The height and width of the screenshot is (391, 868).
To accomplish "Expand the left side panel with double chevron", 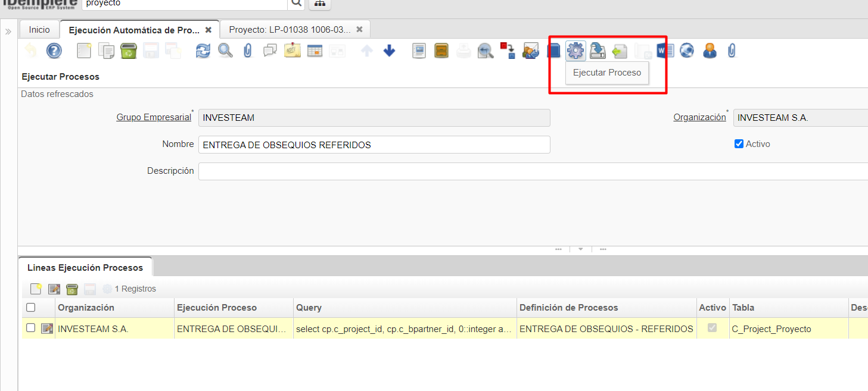I will (x=8, y=32).
